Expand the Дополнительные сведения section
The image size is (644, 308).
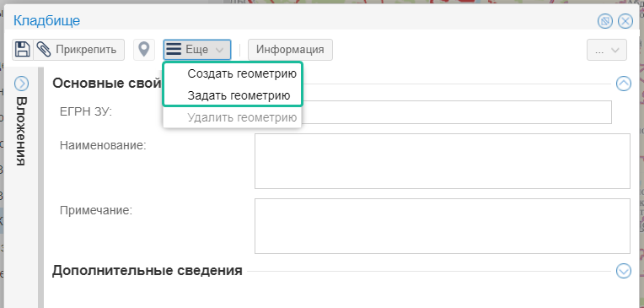(x=624, y=271)
